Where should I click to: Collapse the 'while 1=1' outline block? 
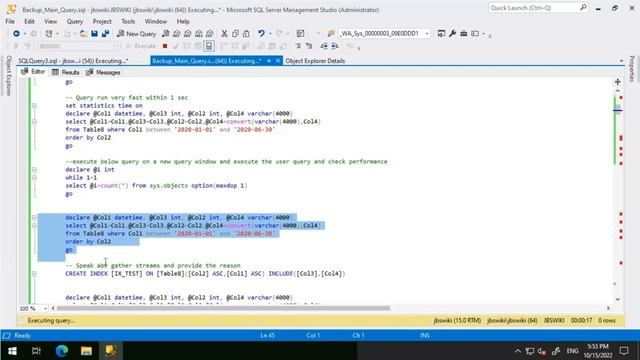(x=34, y=178)
